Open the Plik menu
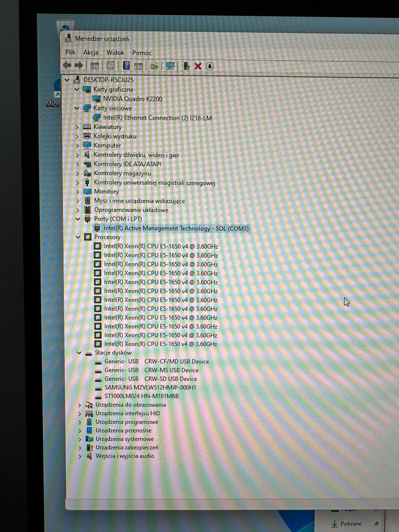Screen dimensions: 399x532 (x=70, y=52)
